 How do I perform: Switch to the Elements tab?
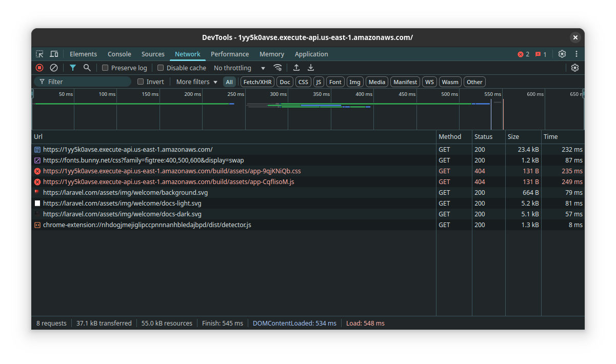tap(83, 54)
